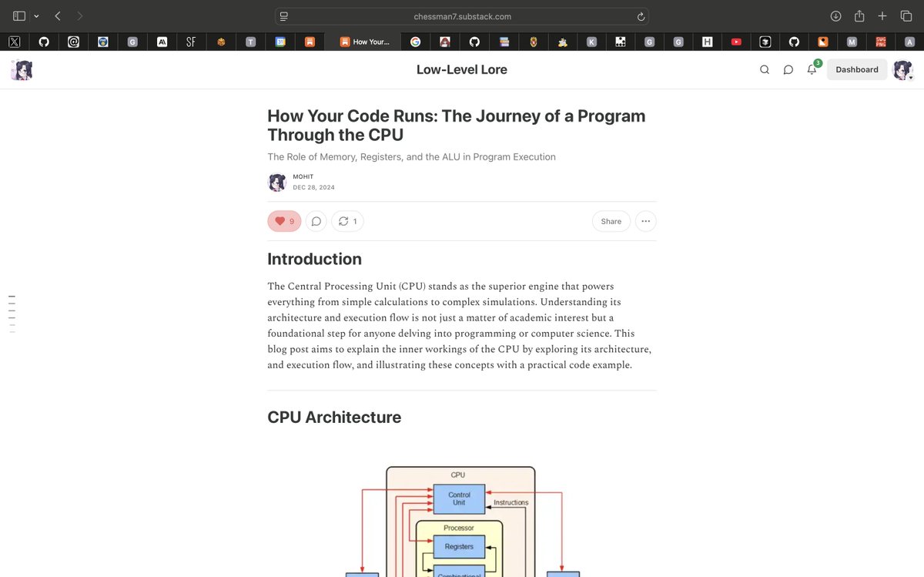924x577 pixels.
Task: Click the address bar showing chessman7.substack.com
Action: (462, 15)
